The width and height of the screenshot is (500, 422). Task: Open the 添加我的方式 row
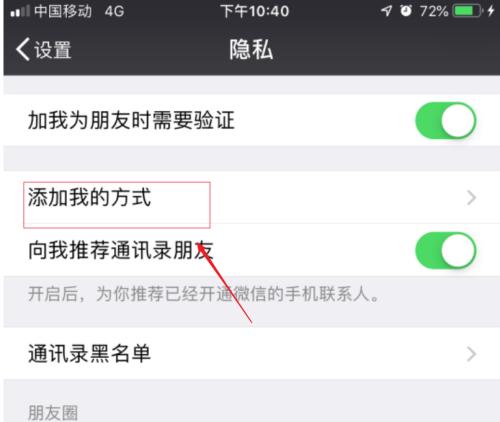pyautogui.click(x=252, y=197)
